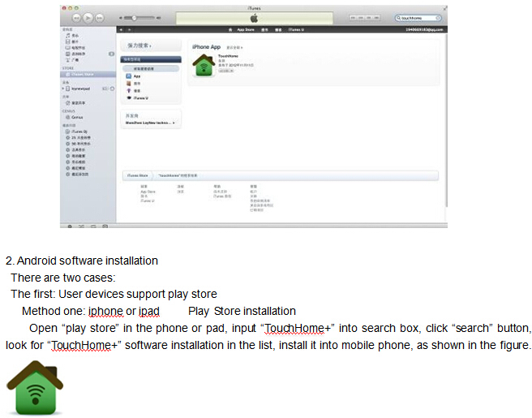Click the Apple logo status display in iTunes
The image size is (532, 418).
click(x=254, y=19)
